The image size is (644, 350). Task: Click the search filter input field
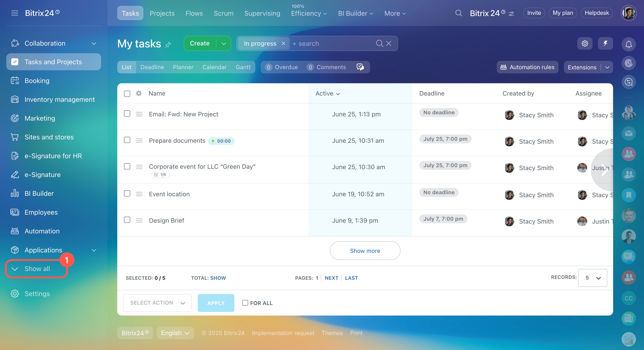pos(333,43)
